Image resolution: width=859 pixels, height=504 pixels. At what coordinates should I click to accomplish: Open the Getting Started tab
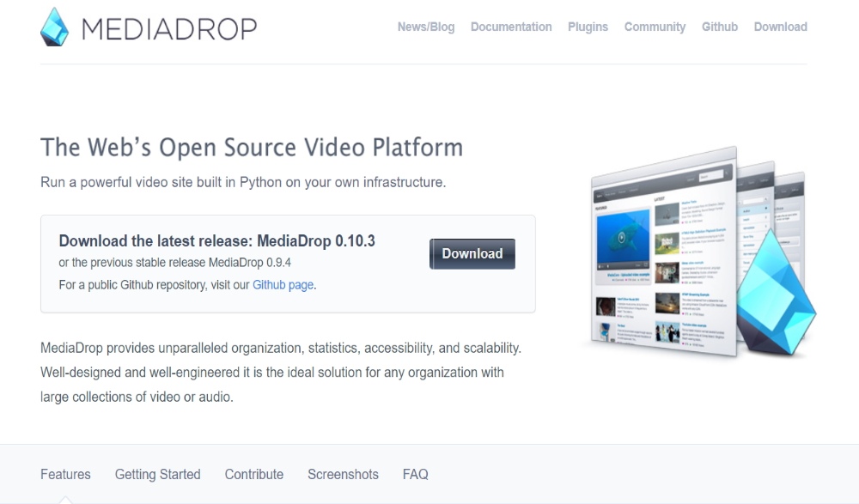tap(158, 475)
